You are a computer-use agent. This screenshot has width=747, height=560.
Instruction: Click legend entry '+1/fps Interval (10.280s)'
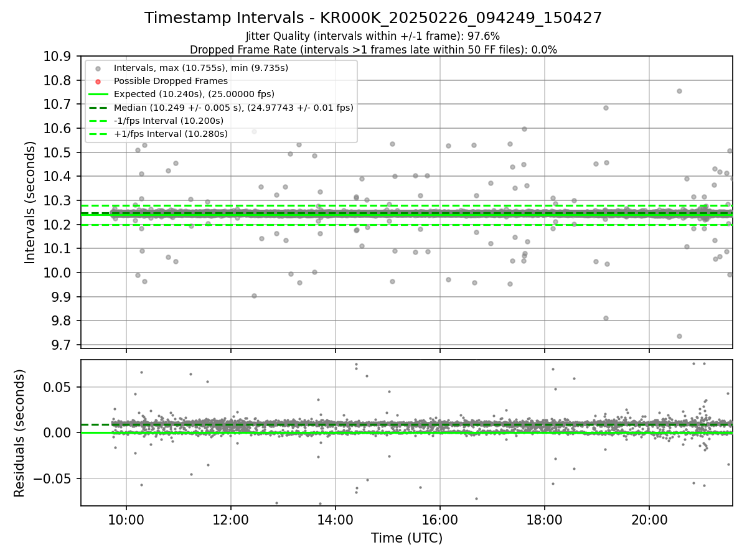click(171, 134)
